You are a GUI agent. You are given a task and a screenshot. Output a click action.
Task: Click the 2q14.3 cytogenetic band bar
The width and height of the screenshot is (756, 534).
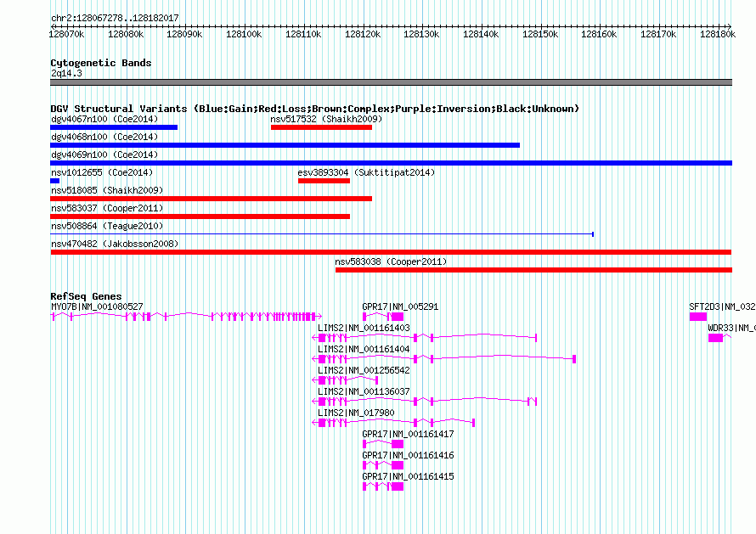pos(391,82)
